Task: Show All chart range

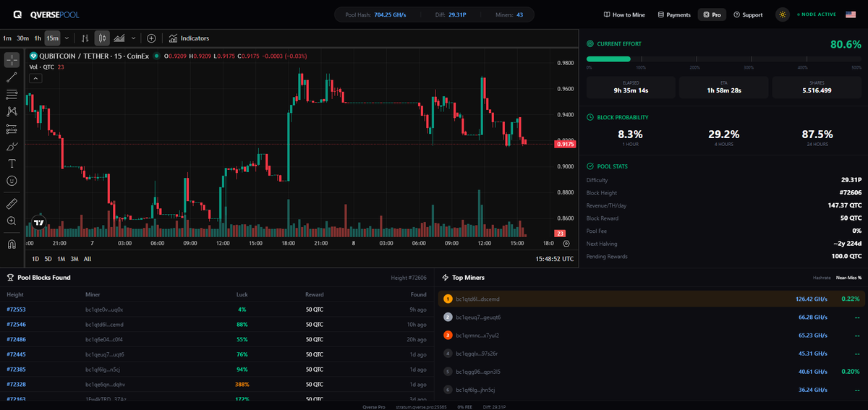Action: (x=88, y=258)
